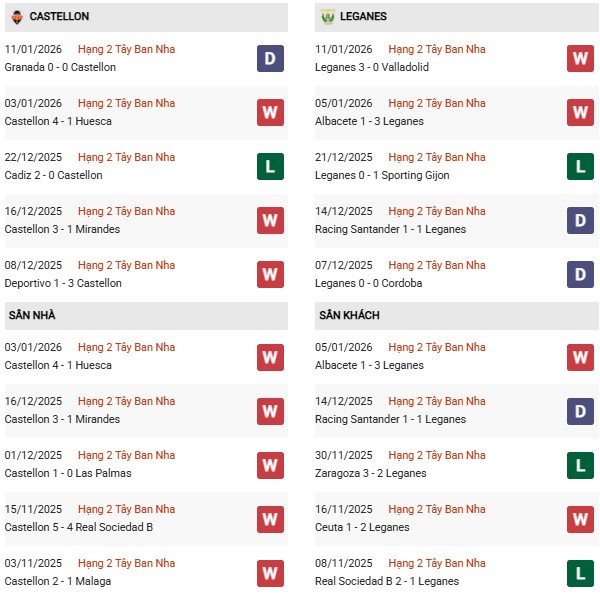Open the Albacete 1 - 3 Leganes match under SÂN KHÁCH
Viewport: 600px width, 593px height.
tap(369, 365)
